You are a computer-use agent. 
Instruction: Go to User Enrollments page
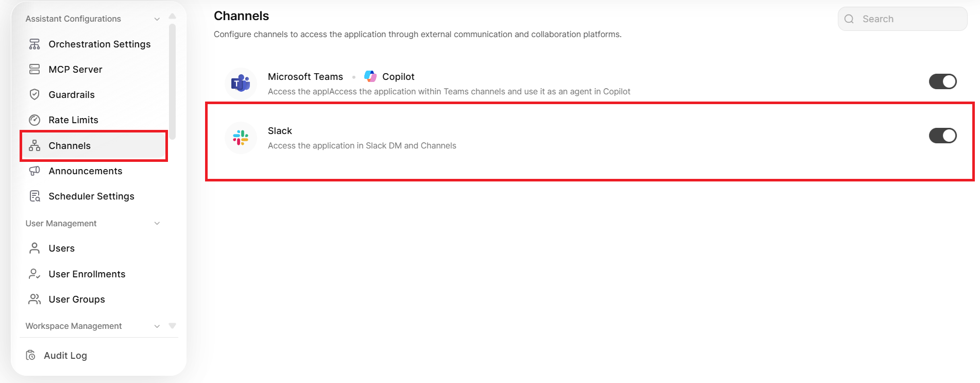click(x=87, y=274)
